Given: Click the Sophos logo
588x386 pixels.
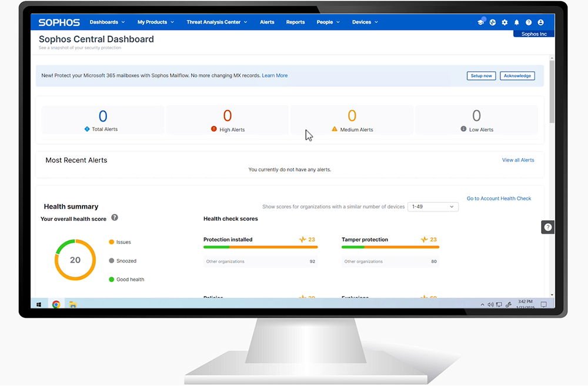Looking at the screenshot, I should click(59, 22).
